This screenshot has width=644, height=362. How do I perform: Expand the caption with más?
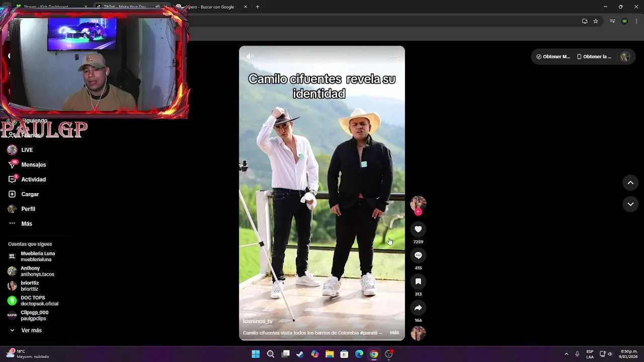(x=394, y=333)
